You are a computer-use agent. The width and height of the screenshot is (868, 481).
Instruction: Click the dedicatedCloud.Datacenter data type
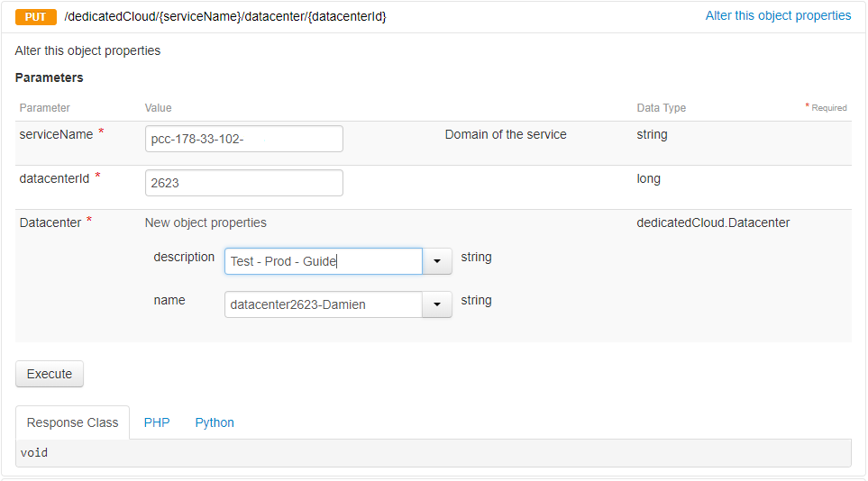(x=713, y=222)
